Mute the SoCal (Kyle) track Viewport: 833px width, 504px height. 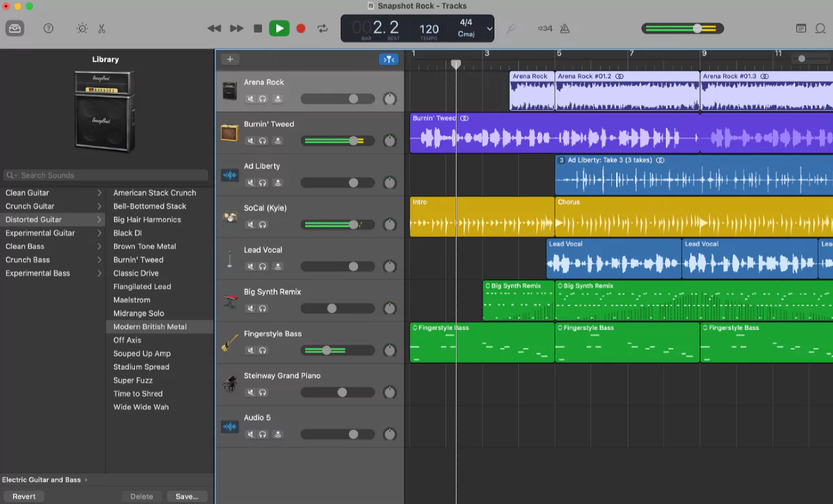(x=250, y=224)
